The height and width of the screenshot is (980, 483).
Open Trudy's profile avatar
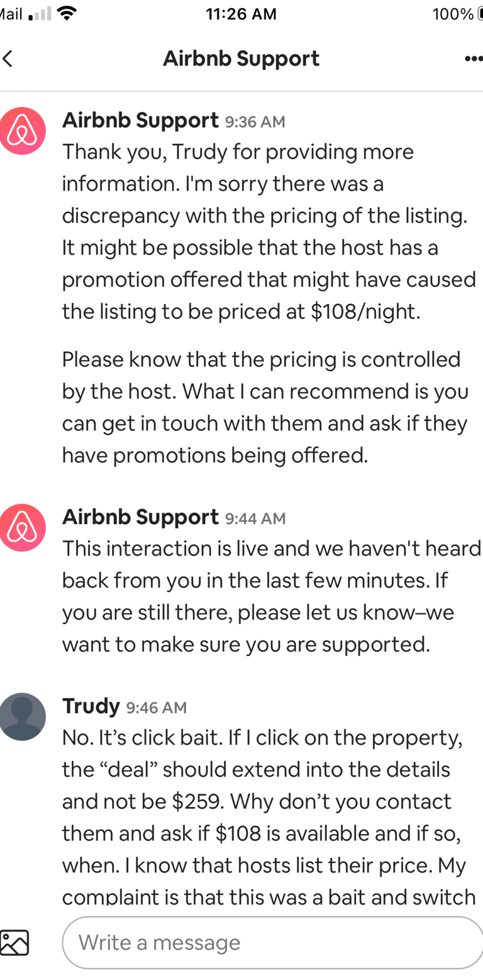pyautogui.click(x=22, y=717)
